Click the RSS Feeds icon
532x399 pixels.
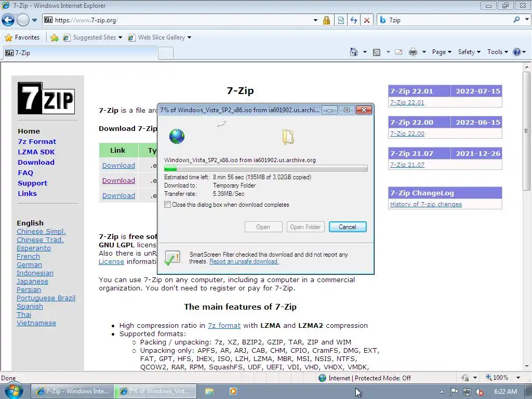[377, 52]
